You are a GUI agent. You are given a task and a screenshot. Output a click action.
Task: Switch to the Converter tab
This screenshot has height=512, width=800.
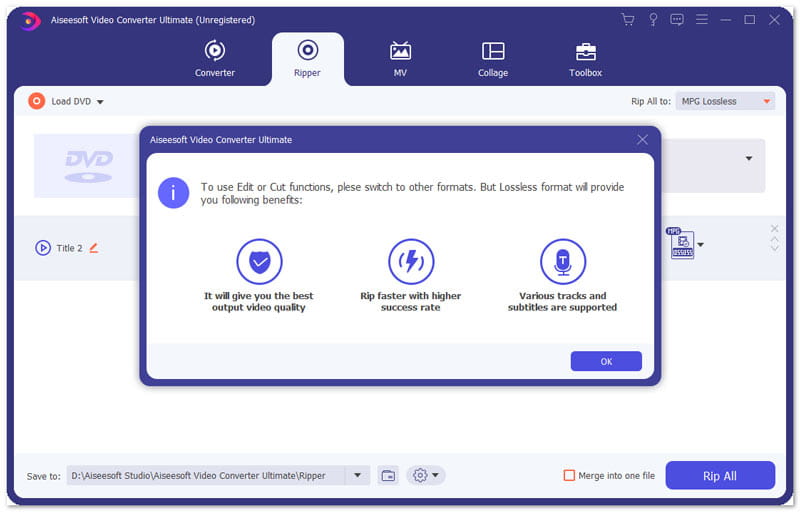coord(215,59)
